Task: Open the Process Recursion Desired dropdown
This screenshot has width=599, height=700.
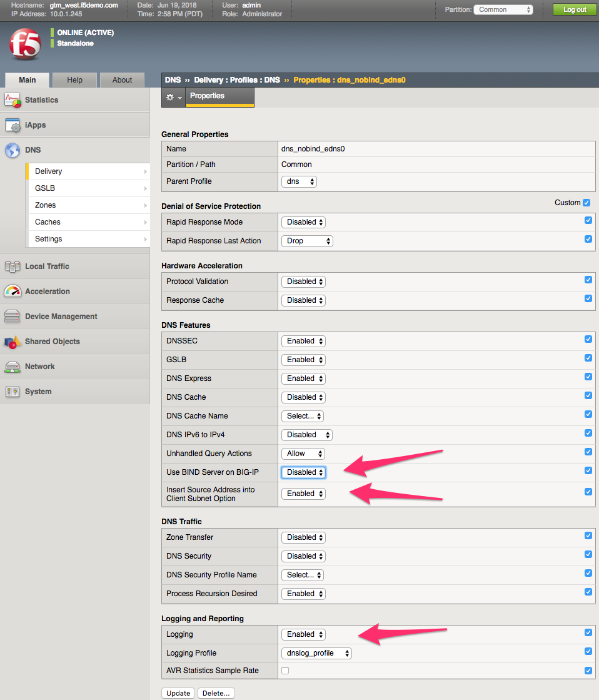Action: coord(303,594)
